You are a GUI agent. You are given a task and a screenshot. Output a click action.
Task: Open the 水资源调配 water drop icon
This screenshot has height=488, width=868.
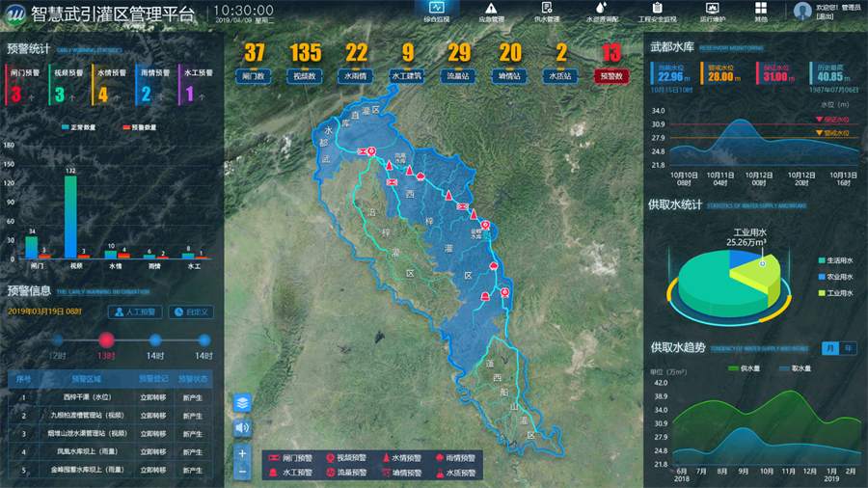click(x=601, y=8)
